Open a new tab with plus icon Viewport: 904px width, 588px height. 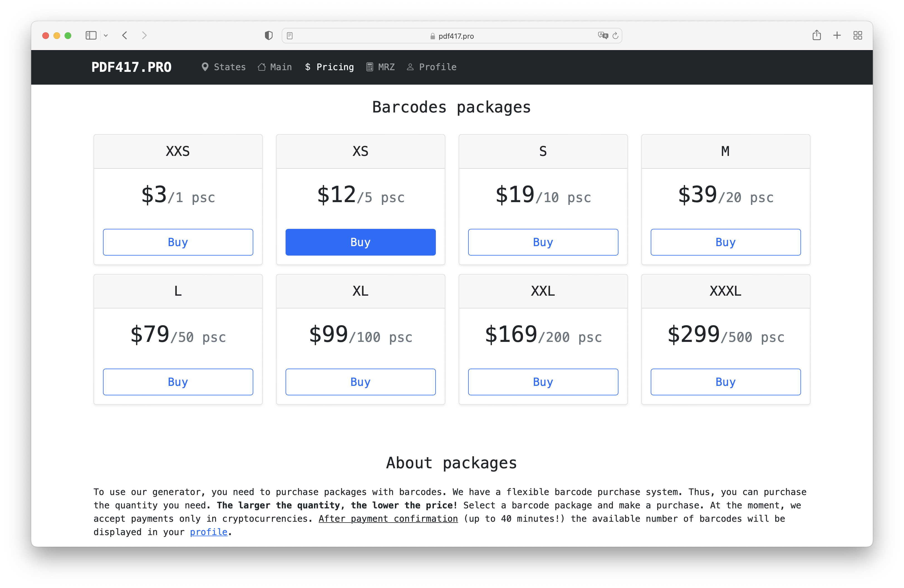coord(837,35)
